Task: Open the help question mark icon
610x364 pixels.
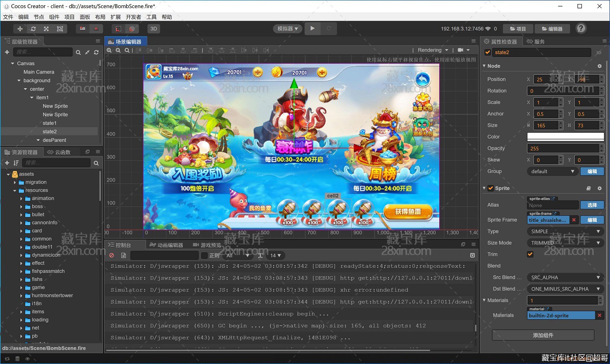Action: [581, 28]
